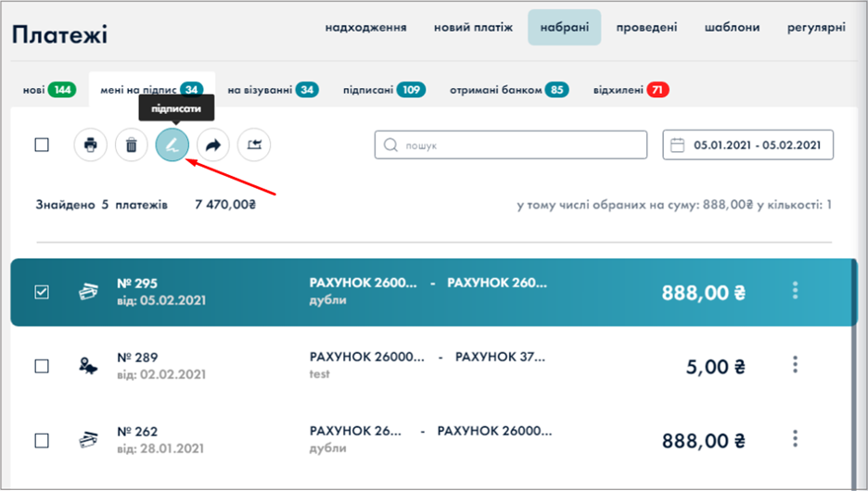
Task: Open the three-dot menu for payment № 295
Action: coord(795,291)
